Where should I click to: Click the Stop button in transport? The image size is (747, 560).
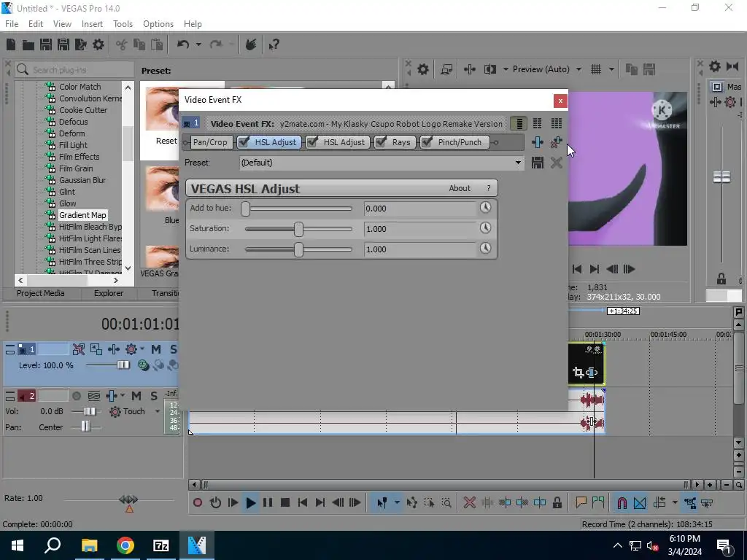[x=285, y=503]
